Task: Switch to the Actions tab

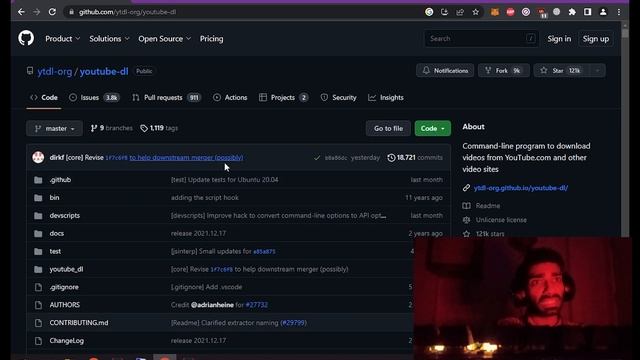Action: [230, 98]
